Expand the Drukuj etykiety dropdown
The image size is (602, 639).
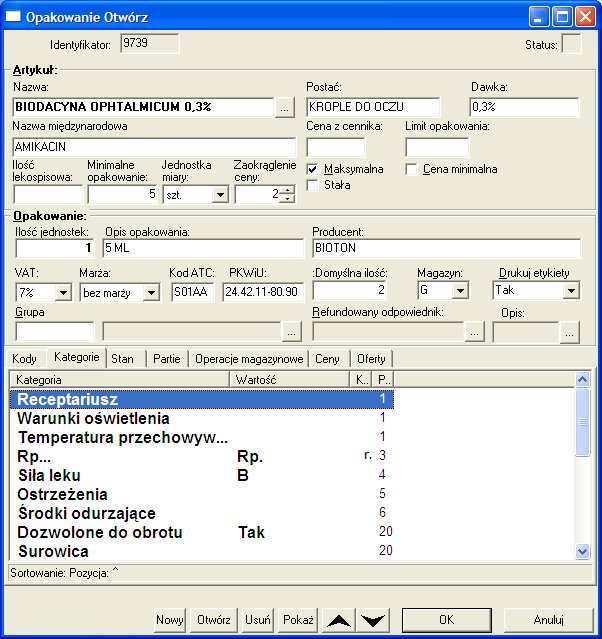(571, 291)
